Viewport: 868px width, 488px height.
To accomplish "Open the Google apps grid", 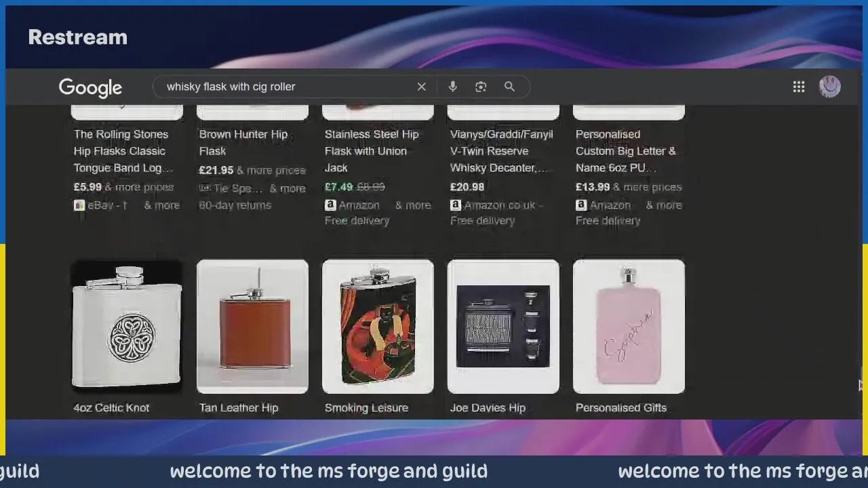I will (799, 87).
